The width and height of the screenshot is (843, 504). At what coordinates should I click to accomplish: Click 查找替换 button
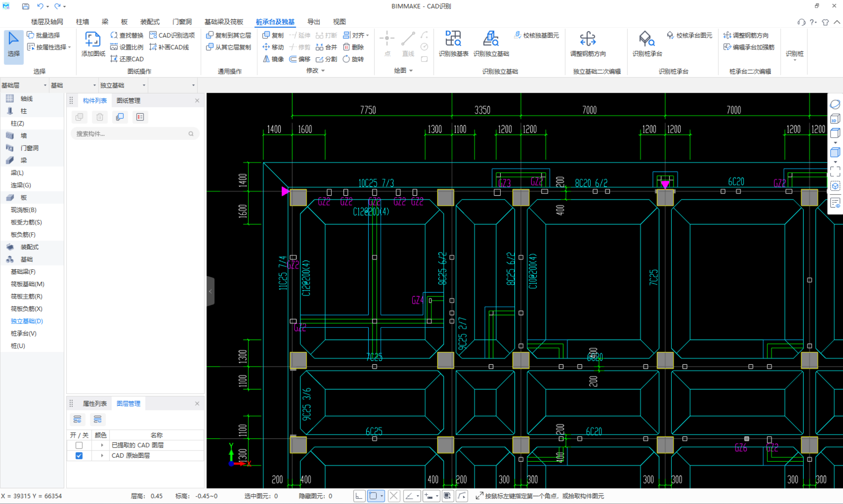127,35
